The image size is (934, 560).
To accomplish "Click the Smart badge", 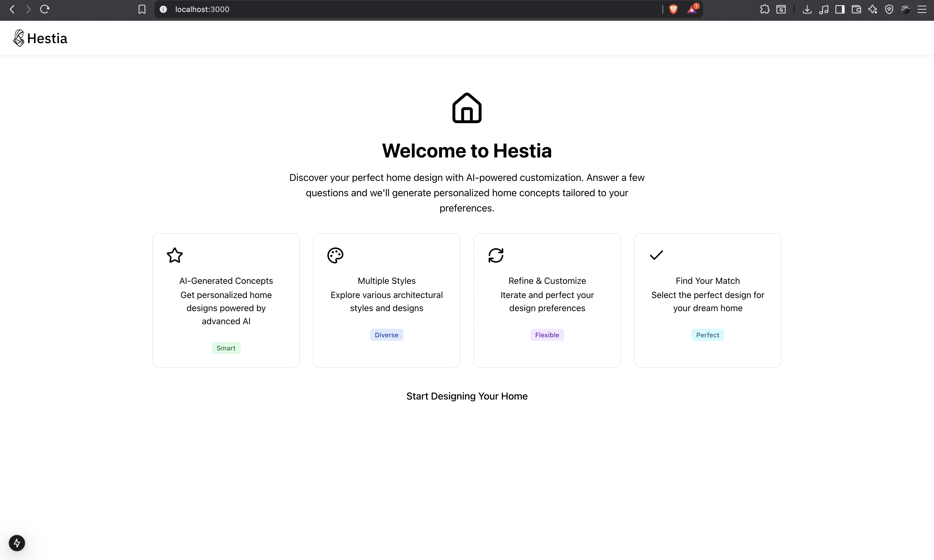I will click(x=226, y=348).
